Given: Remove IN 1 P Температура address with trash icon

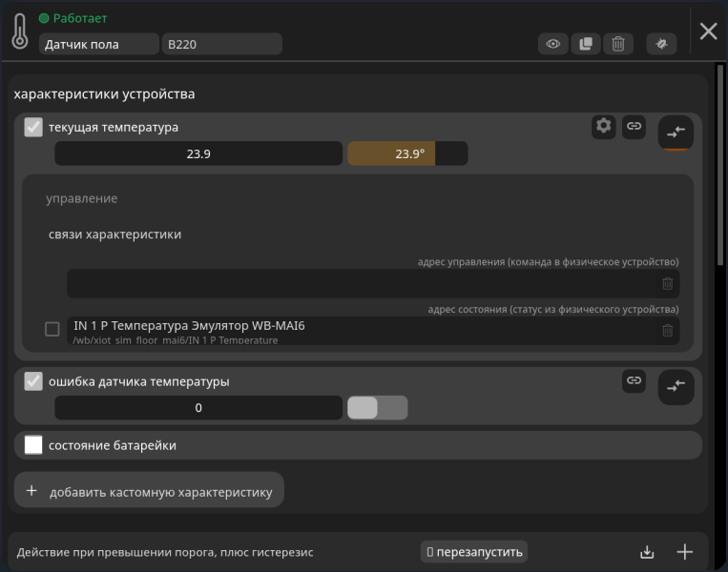Looking at the screenshot, I should pos(667,330).
